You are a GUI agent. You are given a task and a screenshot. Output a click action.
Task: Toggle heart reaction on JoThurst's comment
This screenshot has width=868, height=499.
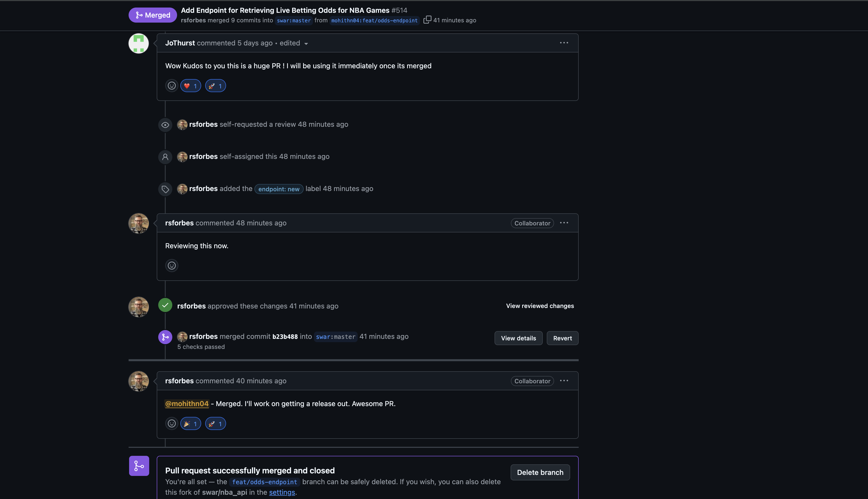click(x=191, y=86)
